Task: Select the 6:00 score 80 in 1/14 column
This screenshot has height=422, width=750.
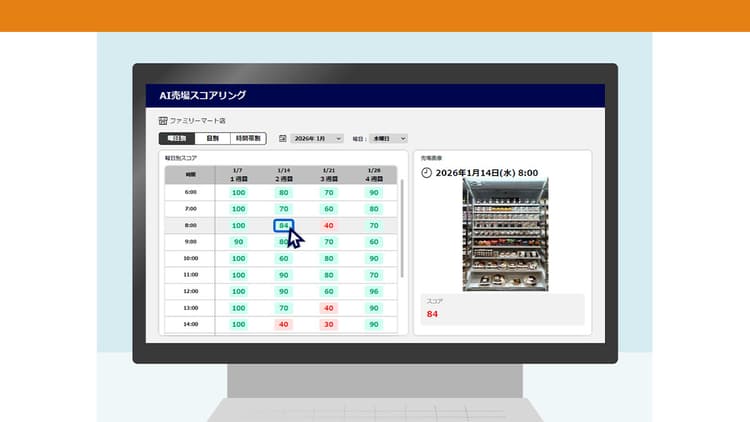Action: pyautogui.click(x=284, y=192)
